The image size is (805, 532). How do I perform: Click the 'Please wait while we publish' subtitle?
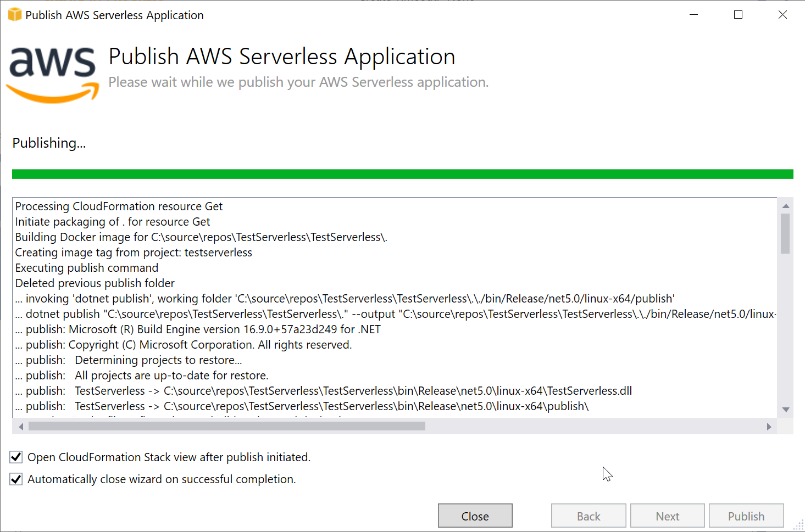pos(298,82)
